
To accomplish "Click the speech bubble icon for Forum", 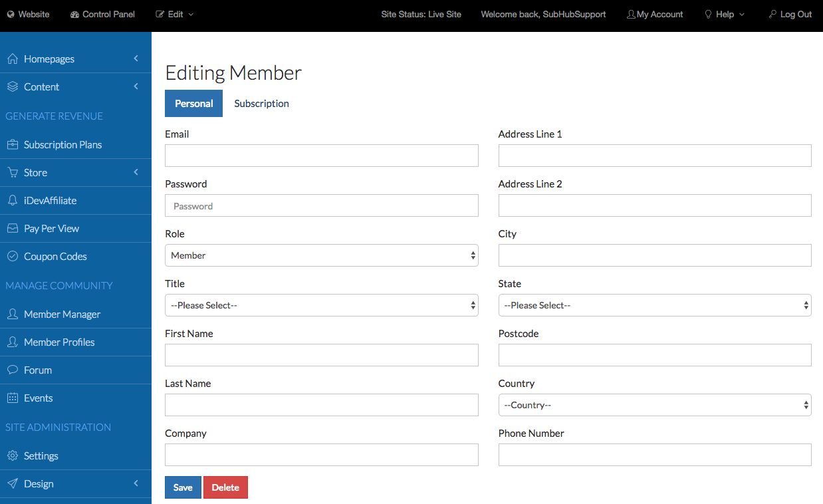I will [12, 370].
